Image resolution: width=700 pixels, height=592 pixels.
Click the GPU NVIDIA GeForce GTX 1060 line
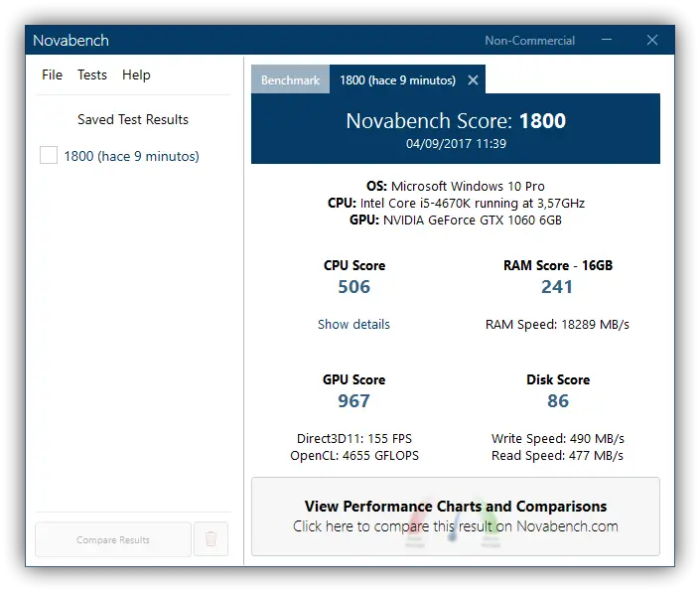point(456,221)
